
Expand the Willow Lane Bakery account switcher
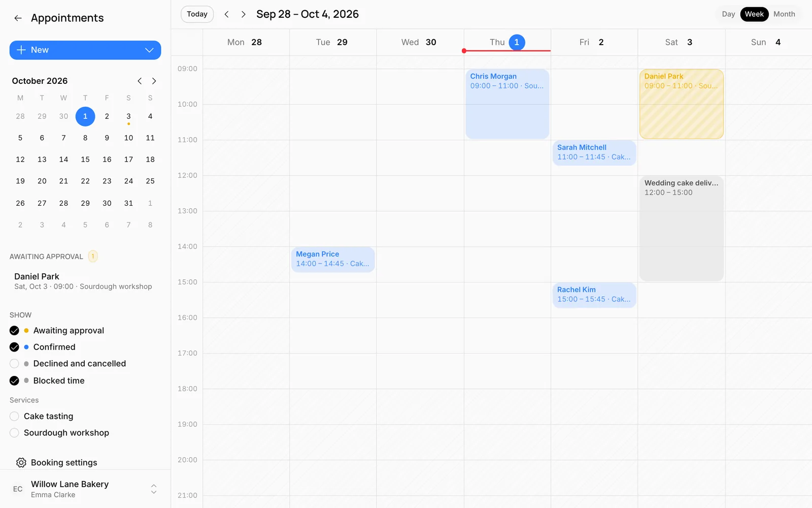click(x=154, y=489)
